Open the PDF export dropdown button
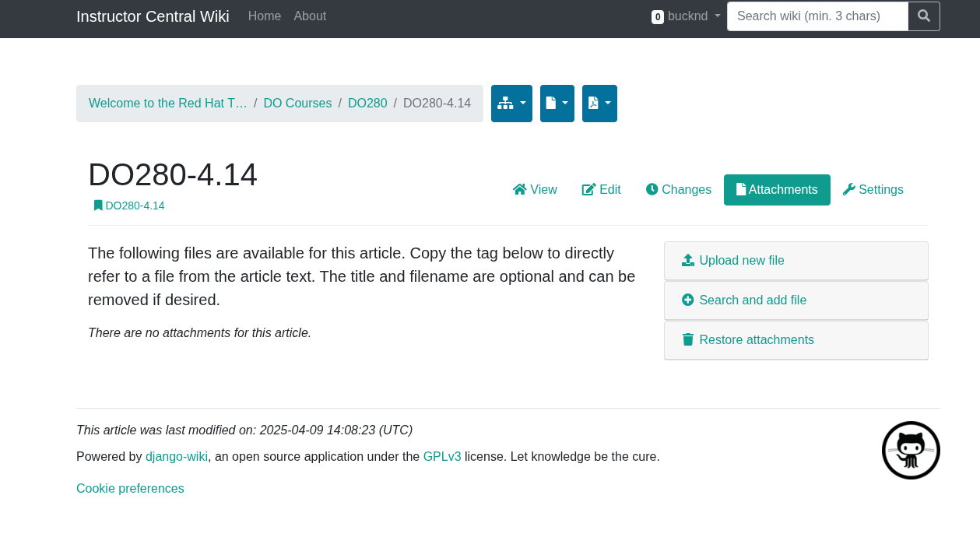Screen dimensions: 980x534 [599, 104]
